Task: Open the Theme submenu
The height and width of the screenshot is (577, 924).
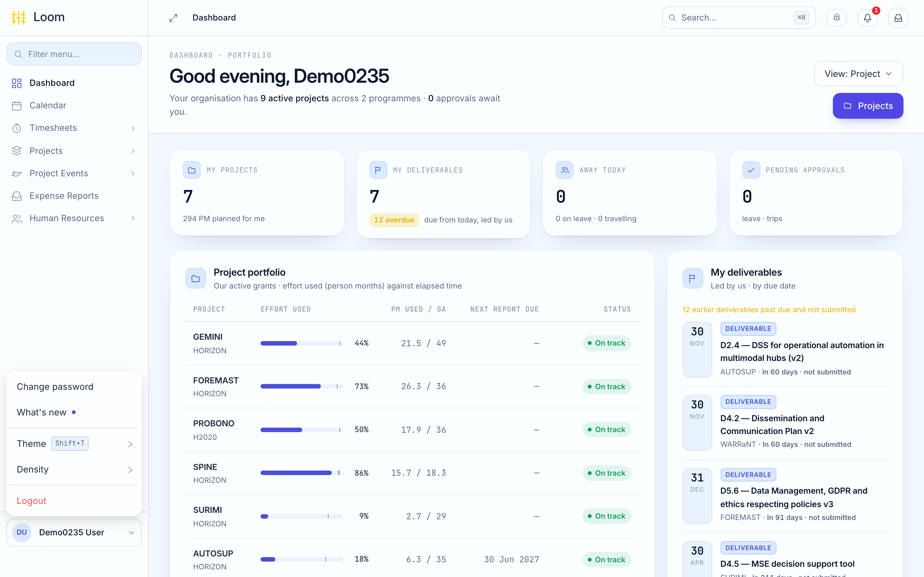Action: tap(74, 444)
